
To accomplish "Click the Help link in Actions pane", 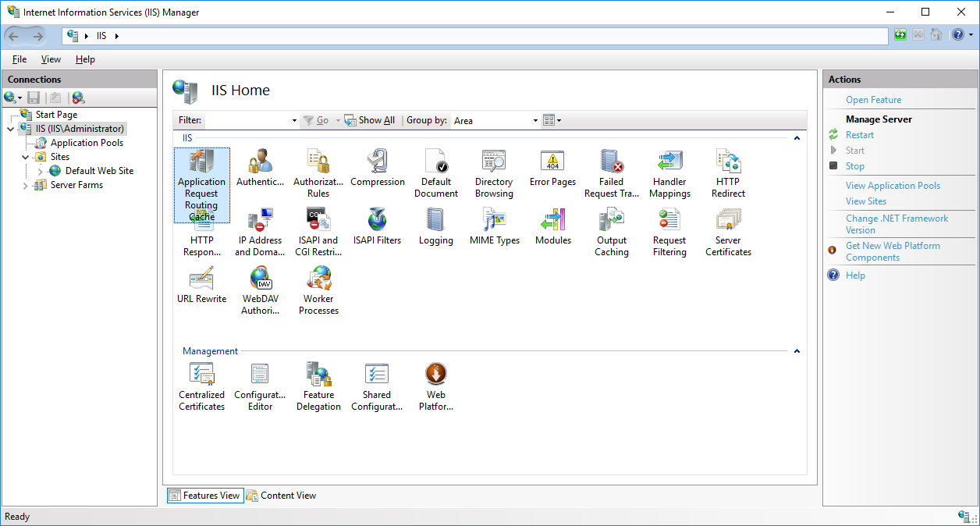I will coord(855,275).
